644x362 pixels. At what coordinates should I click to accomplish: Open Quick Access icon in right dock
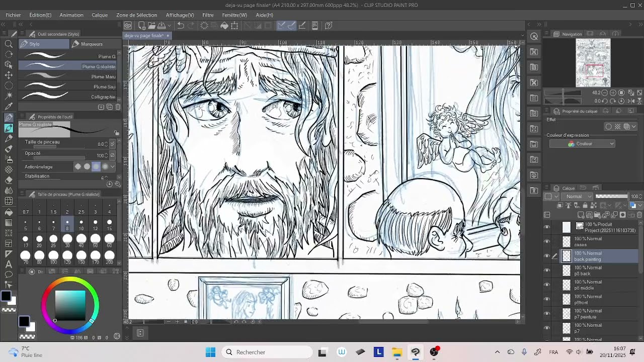534,36
